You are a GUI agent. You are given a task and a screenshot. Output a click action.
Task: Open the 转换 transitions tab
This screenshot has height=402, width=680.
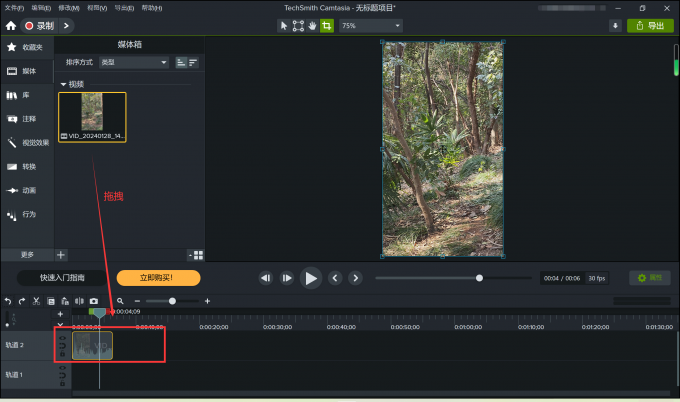[x=27, y=167]
